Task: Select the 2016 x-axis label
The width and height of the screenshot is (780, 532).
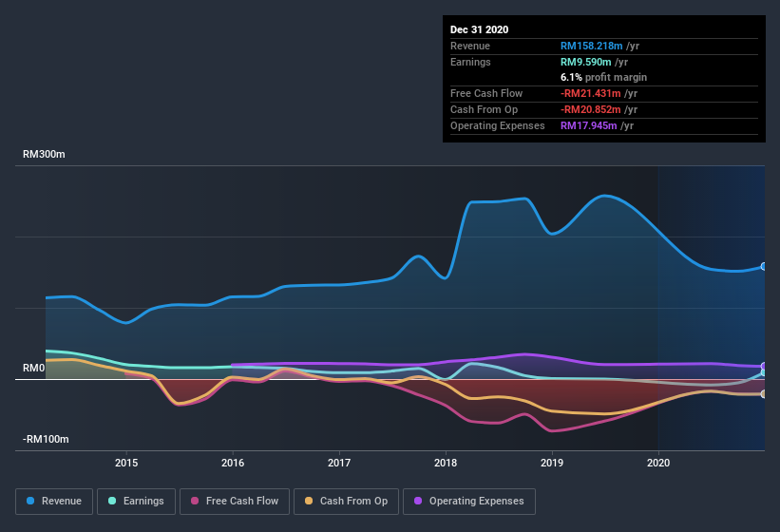Action: 233,463
